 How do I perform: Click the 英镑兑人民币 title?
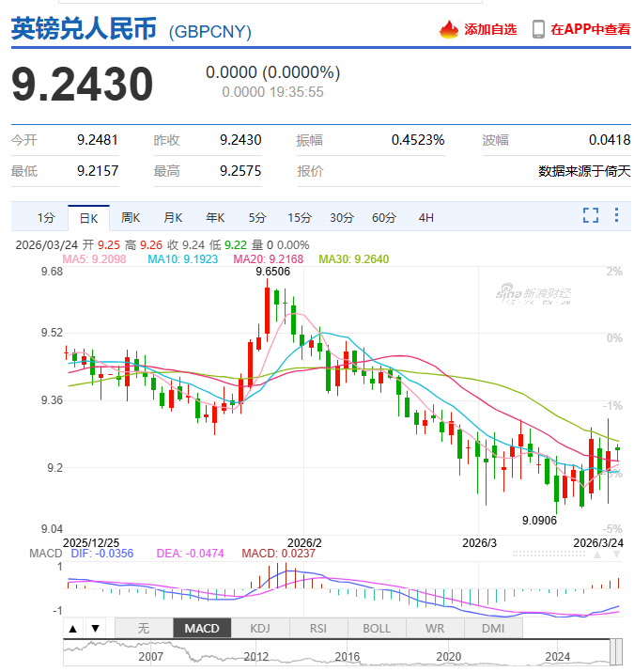click(x=85, y=29)
